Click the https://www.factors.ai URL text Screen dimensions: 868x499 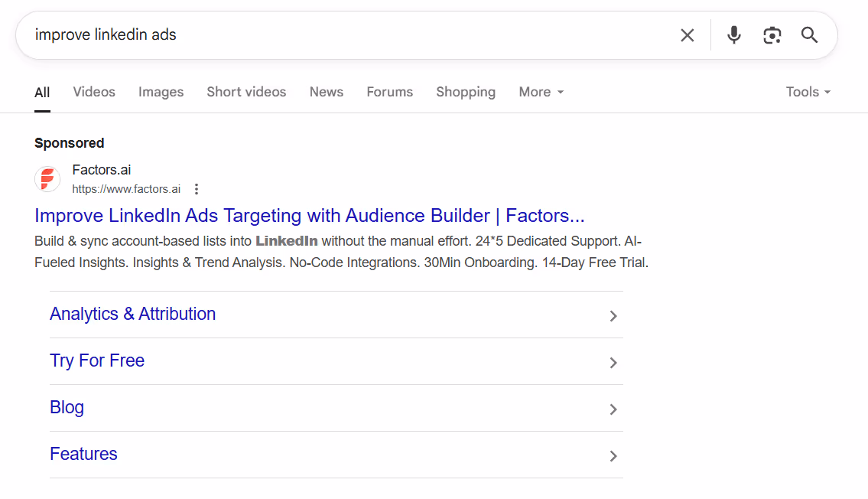click(126, 189)
